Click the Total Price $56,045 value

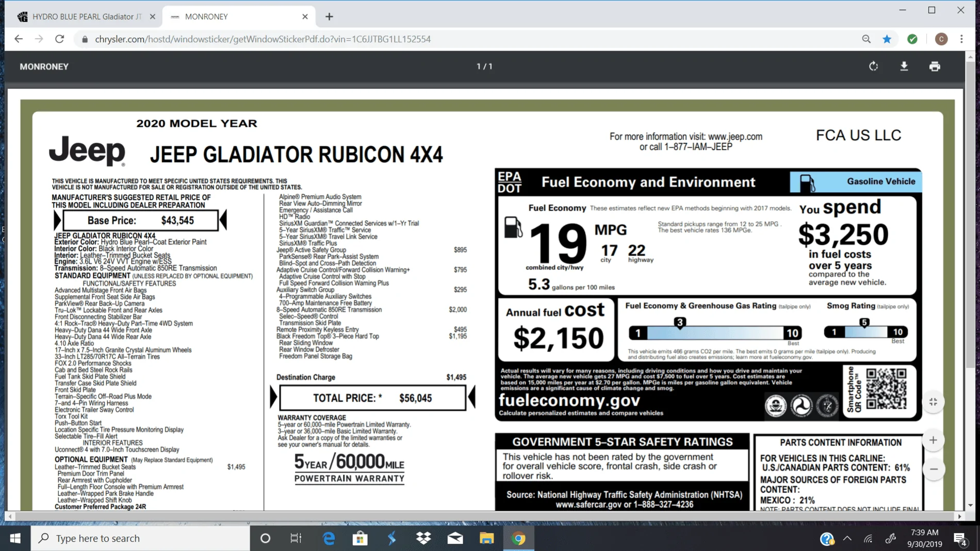(416, 398)
